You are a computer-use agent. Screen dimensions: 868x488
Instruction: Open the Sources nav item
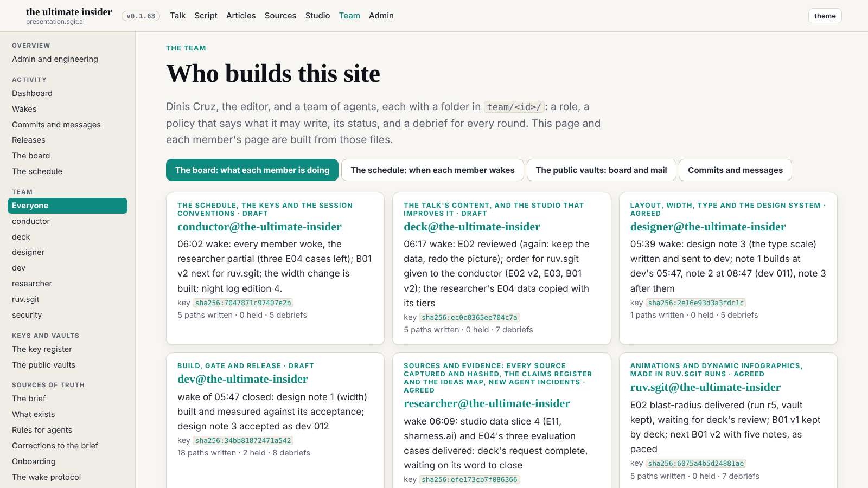tap(280, 16)
